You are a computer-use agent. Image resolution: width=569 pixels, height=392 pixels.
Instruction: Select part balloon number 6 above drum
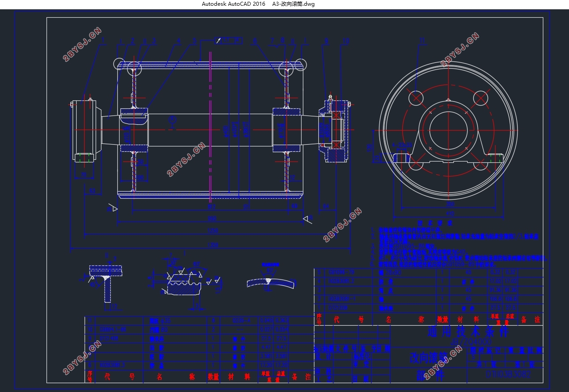click(255, 41)
